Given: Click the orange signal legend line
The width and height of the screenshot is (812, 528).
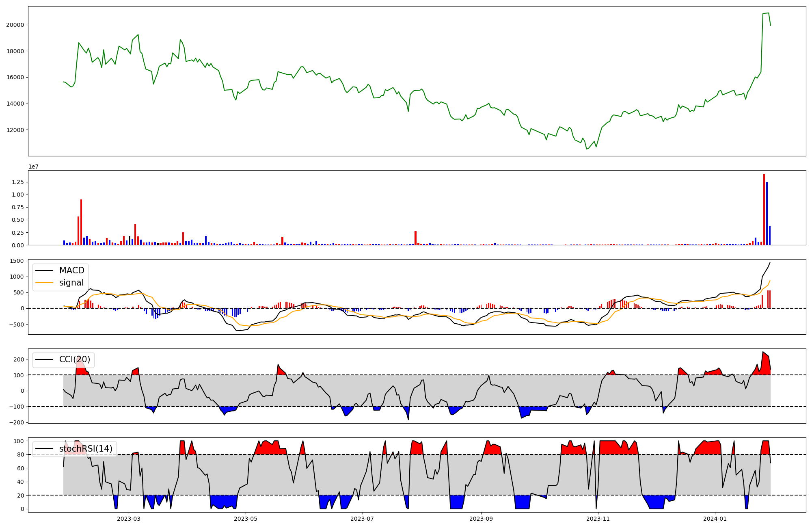Looking at the screenshot, I should pos(44,283).
